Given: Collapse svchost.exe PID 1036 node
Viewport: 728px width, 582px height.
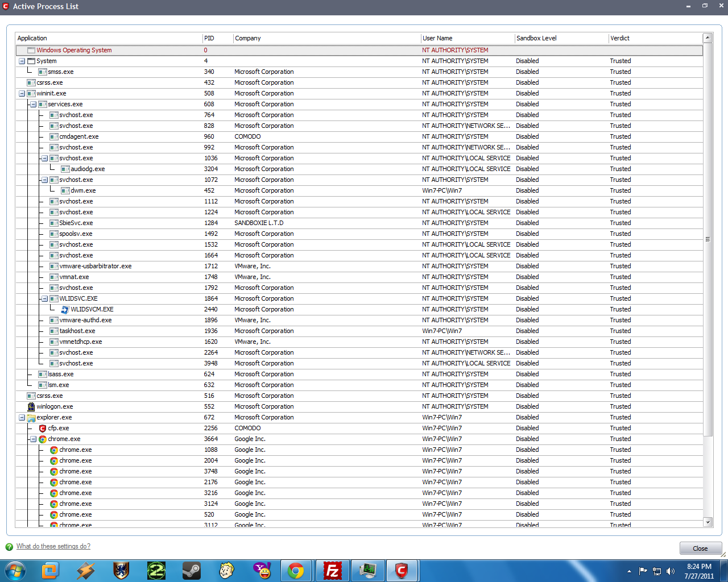Looking at the screenshot, I should 45,158.
